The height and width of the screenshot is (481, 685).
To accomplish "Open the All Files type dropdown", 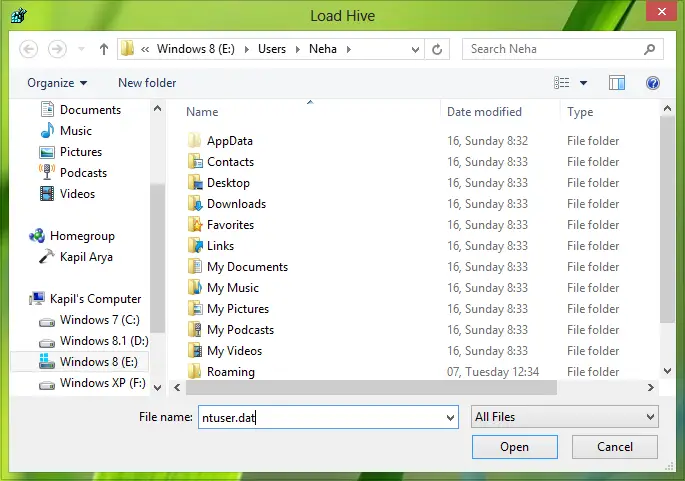I will coord(564,417).
